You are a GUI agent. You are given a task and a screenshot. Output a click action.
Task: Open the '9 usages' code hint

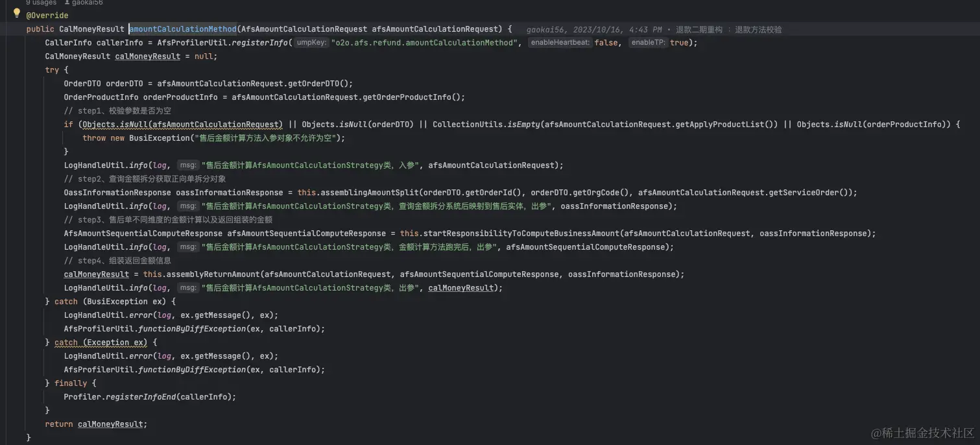41,3
